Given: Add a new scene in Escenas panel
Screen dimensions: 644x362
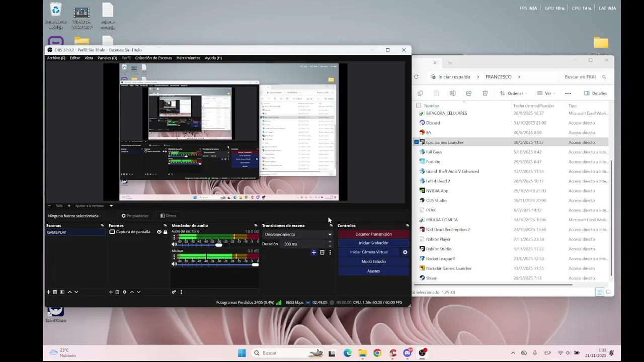Looking at the screenshot, I should pyautogui.click(x=49, y=292).
